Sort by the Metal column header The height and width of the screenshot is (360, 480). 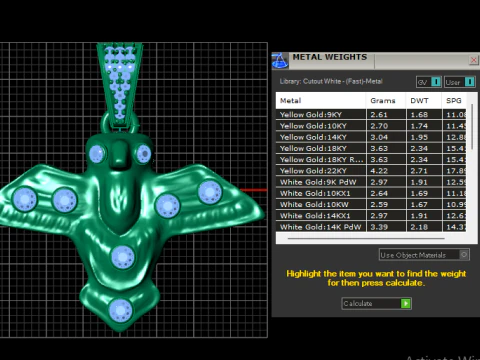(x=321, y=101)
